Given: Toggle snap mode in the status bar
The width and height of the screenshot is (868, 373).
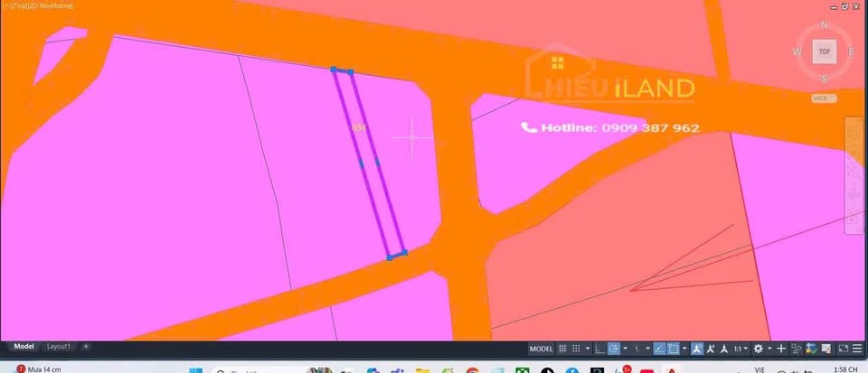Looking at the screenshot, I should point(577,349).
